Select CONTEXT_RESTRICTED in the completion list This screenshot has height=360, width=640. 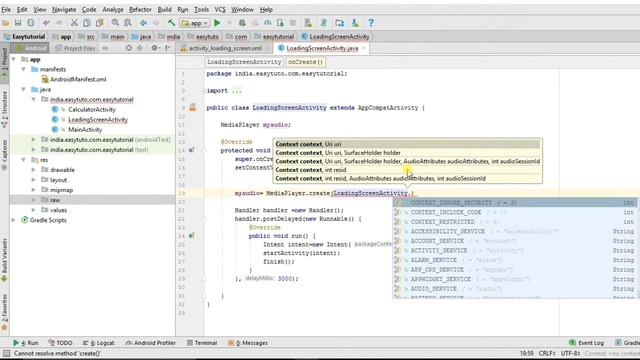point(515,222)
